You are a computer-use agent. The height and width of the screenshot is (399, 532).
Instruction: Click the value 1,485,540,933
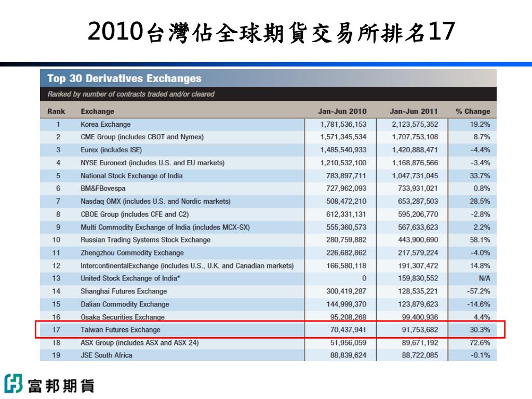(343, 150)
